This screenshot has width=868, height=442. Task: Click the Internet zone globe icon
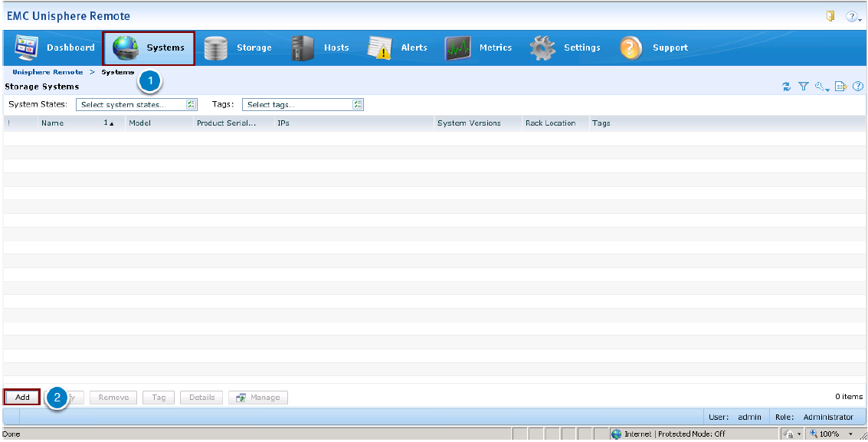(x=616, y=434)
